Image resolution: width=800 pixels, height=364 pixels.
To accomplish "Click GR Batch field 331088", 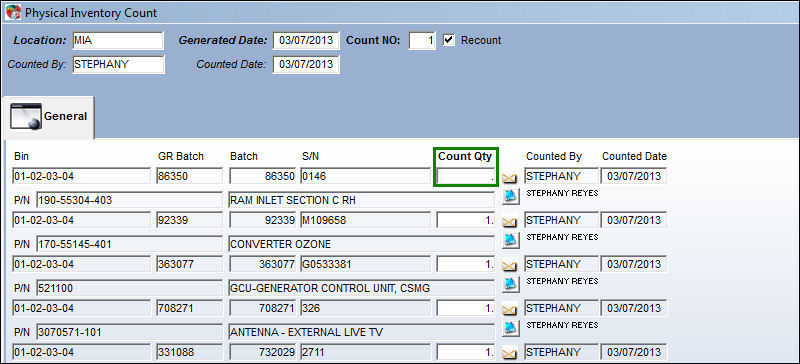I will [x=189, y=352].
